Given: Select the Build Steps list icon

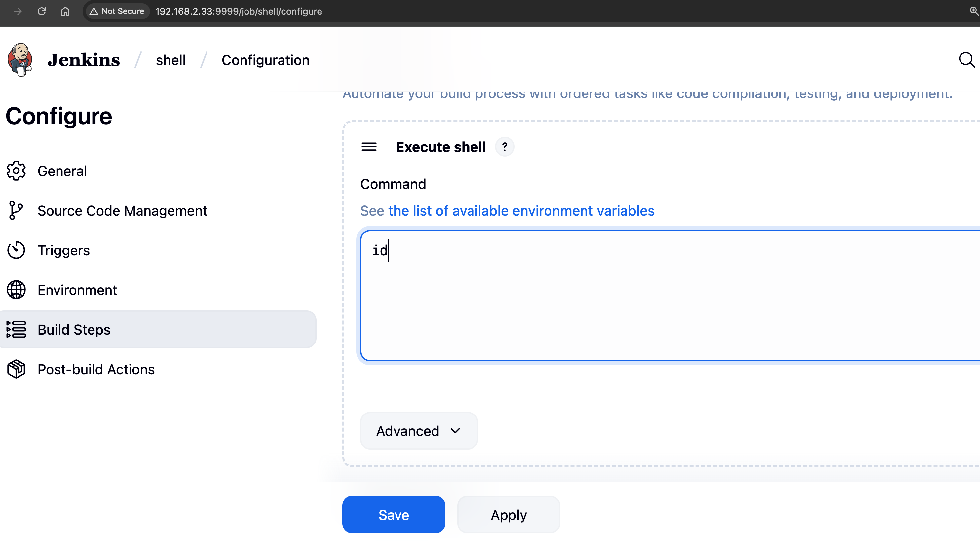Looking at the screenshot, I should tap(16, 329).
